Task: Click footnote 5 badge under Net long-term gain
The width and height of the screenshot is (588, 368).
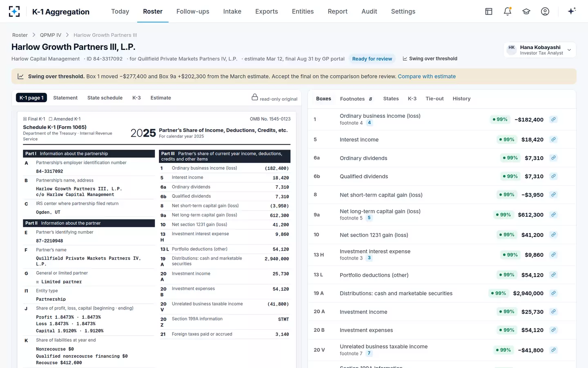Action: coord(369,218)
